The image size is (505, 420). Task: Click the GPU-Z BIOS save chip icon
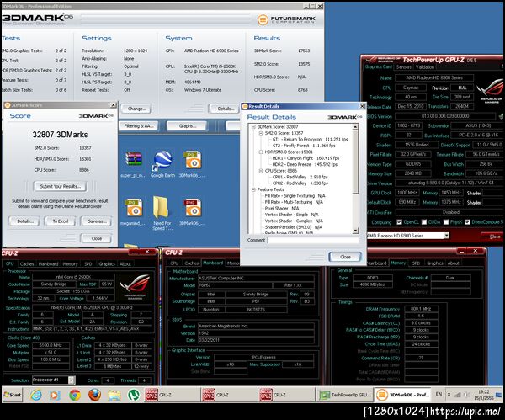[501, 116]
